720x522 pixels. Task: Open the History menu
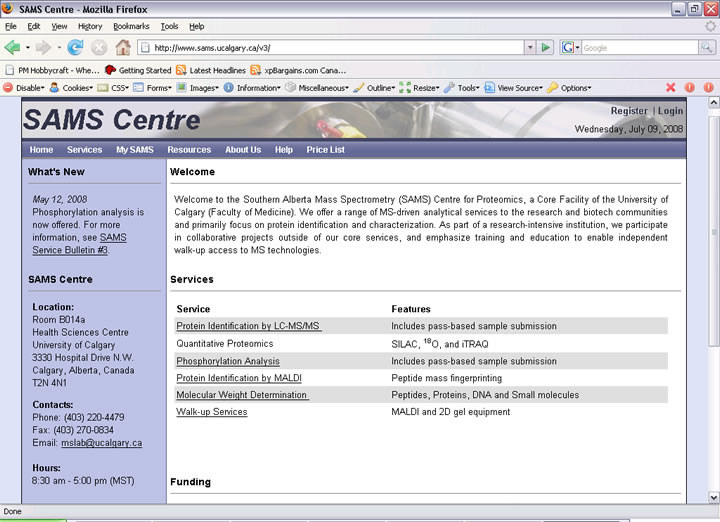[90, 26]
